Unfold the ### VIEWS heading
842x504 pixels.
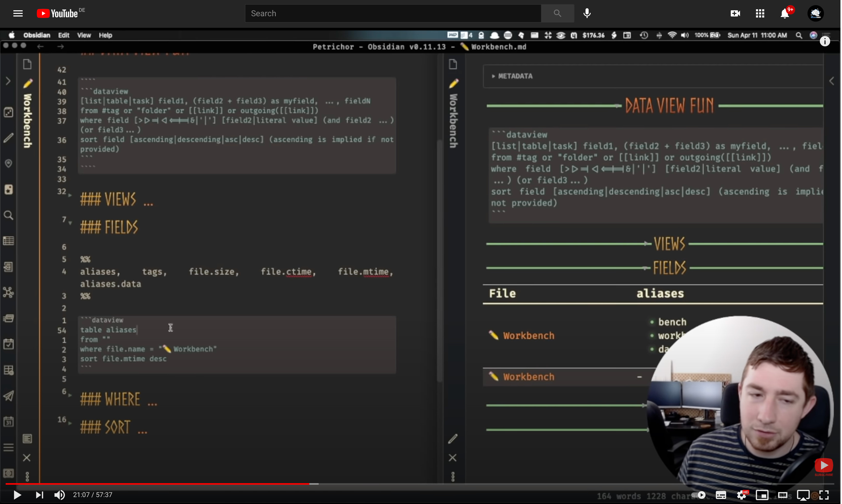(x=70, y=195)
